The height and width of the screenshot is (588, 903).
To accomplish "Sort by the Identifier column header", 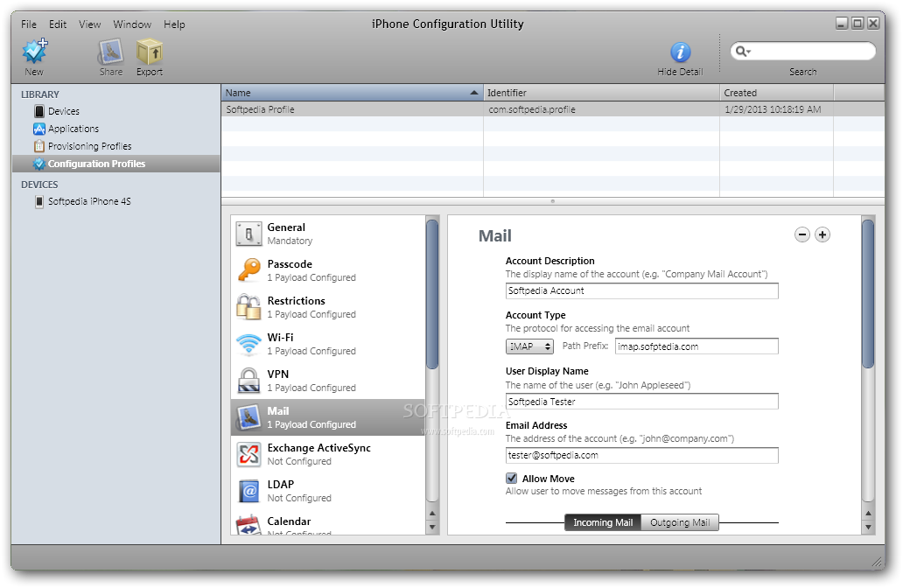I will pos(601,93).
